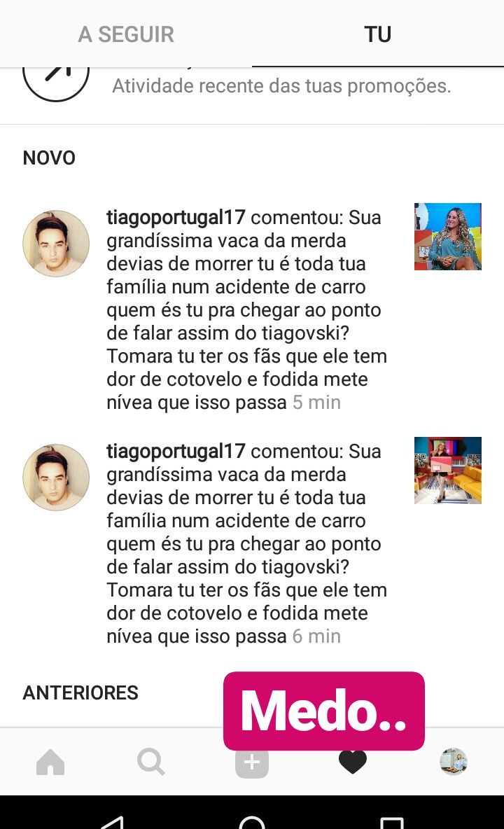504x829 pixels.
Task: Open Atividade recente das tuas promoções
Action: pos(281,85)
